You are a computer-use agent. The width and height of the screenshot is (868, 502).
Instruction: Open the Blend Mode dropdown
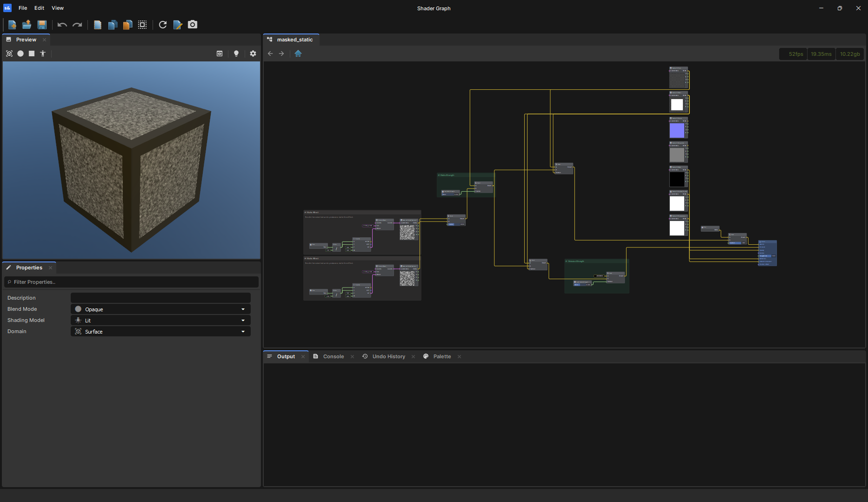(160, 309)
